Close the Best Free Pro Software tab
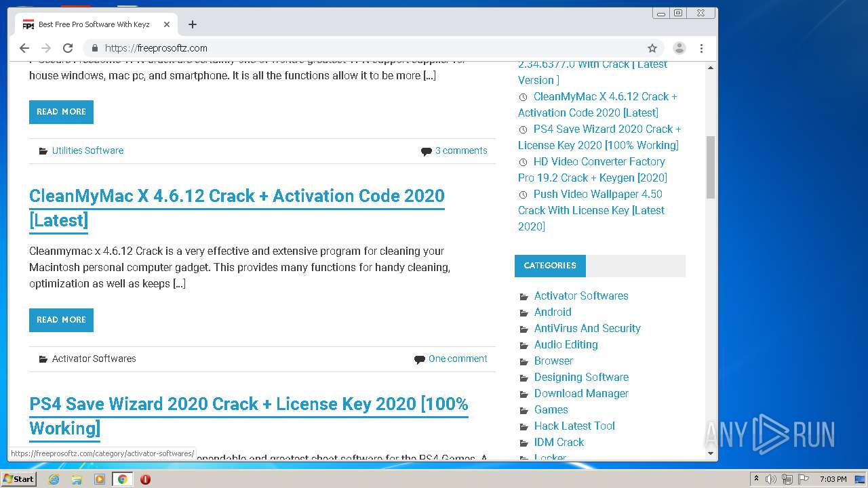 [x=167, y=24]
